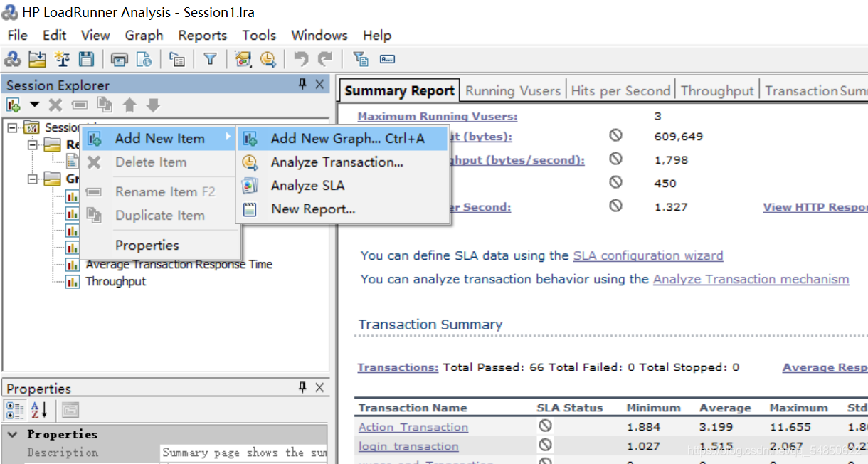This screenshot has width=868, height=464.
Task: Open the login_transaction link in table
Action: coord(408,446)
